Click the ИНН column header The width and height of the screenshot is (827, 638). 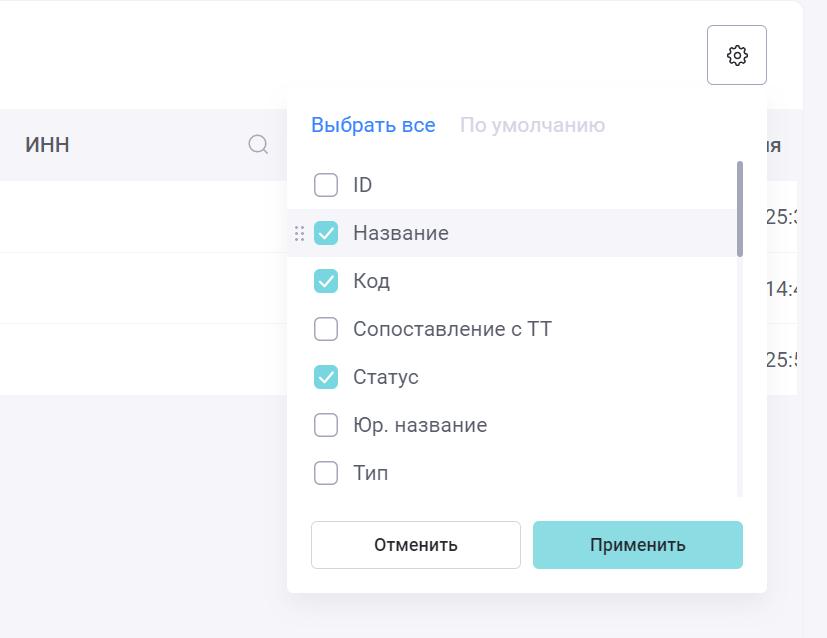[47, 145]
